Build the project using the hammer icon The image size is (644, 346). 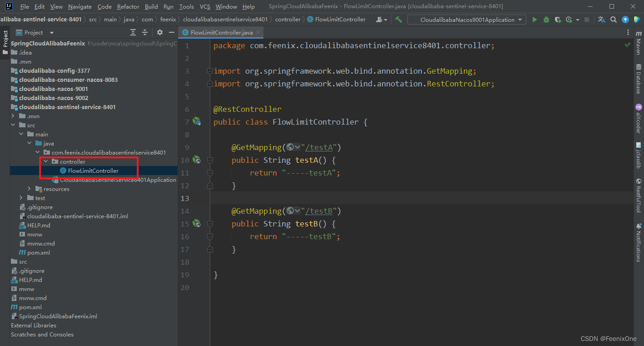coord(398,20)
